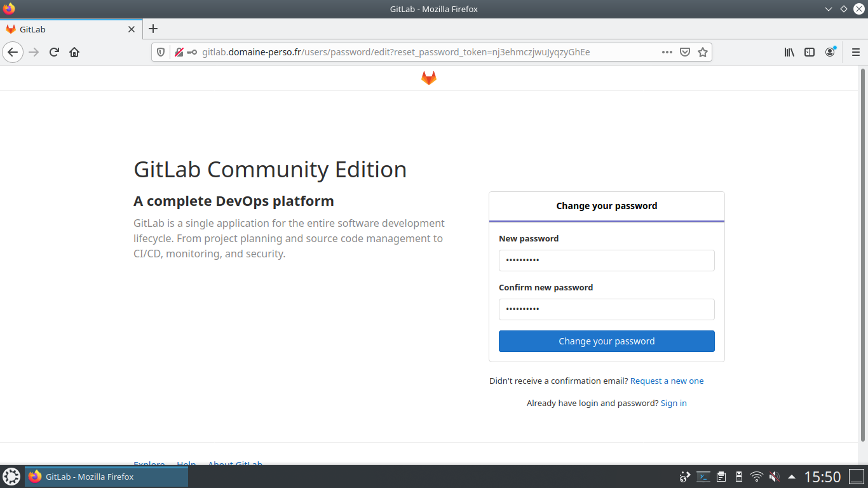This screenshot has width=868, height=488.
Task: Follow the Sign in link
Action: click(x=674, y=403)
